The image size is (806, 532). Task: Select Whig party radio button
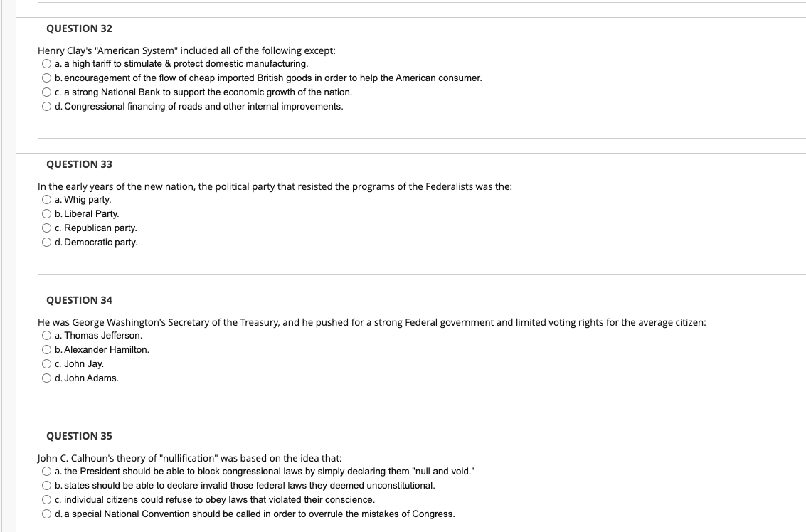point(46,199)
